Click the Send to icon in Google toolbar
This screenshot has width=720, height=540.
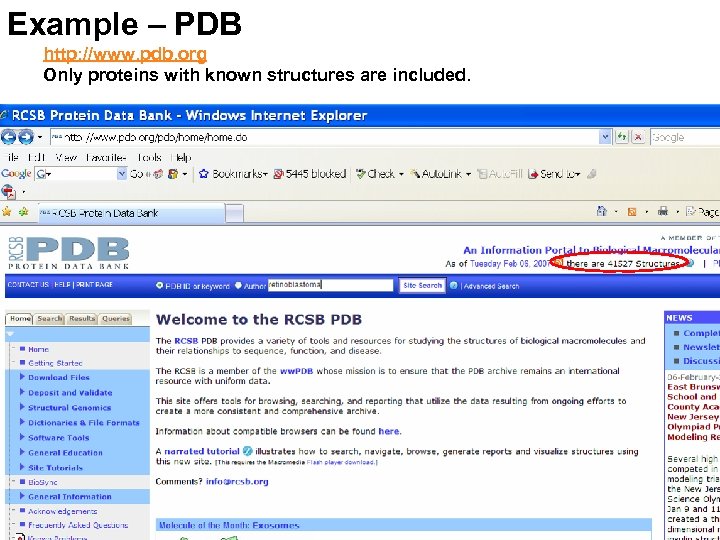pos(533,174)
